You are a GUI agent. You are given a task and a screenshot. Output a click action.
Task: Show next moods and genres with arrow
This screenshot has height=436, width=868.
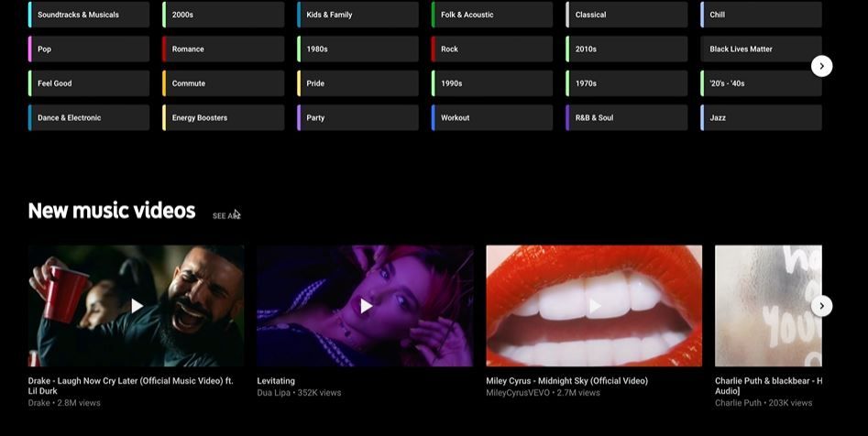point(821,66)
